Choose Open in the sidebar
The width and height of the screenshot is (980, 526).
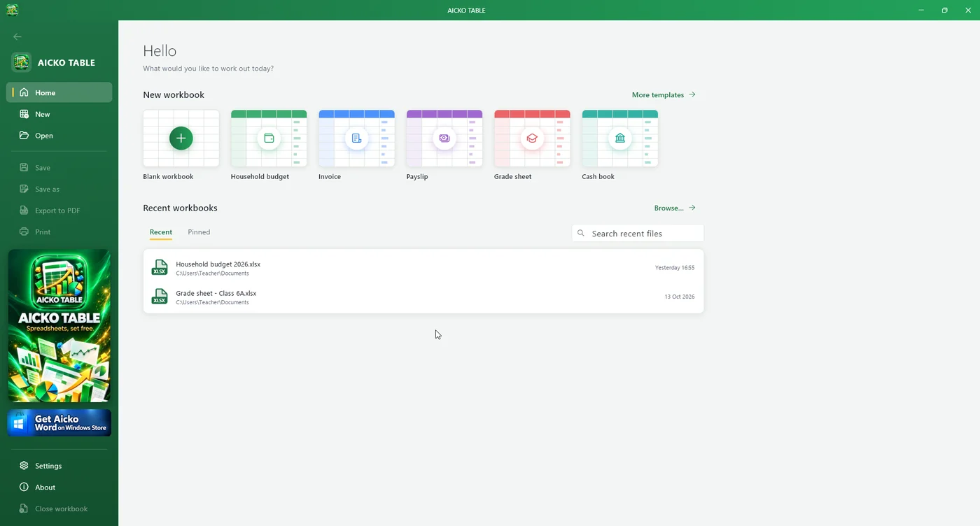(59, 136)
